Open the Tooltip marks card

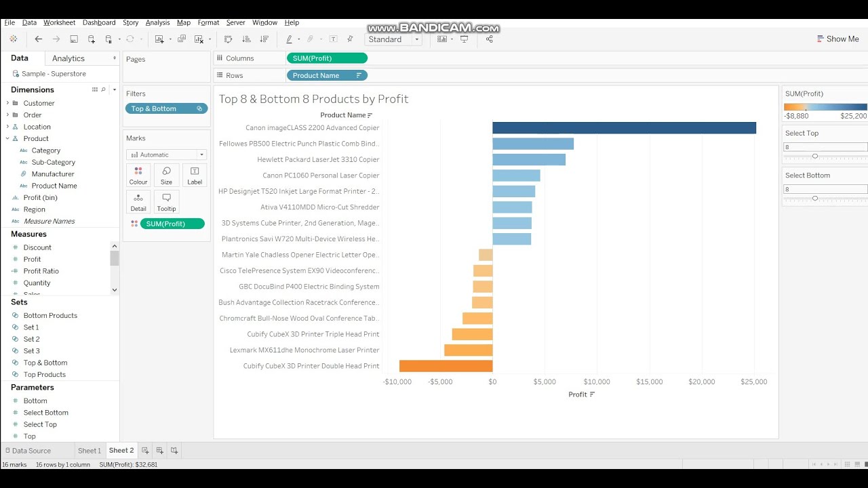tap(166, 202)
